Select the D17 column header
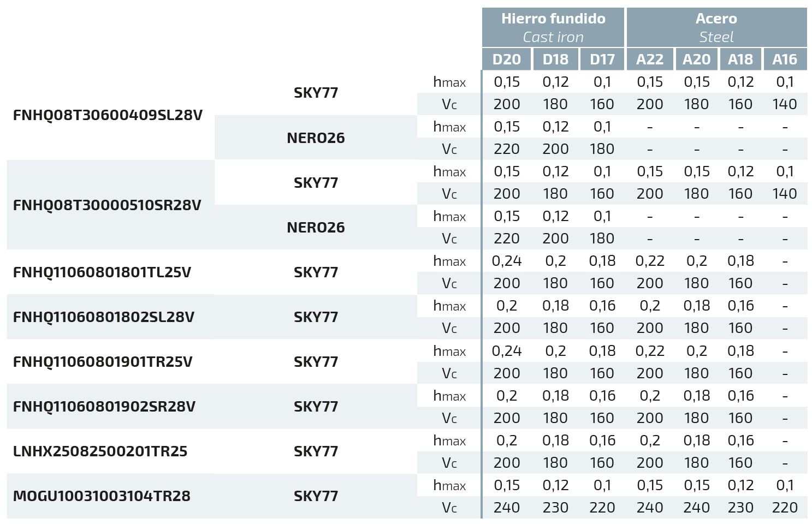Screen dimensions: 812x524 pyautogui.click(x=602, y=59)
